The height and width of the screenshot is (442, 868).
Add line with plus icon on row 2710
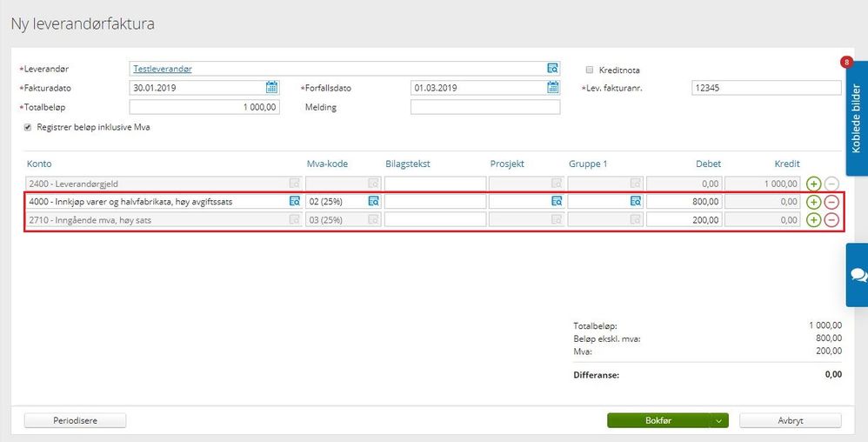click(x=813, y=220)
